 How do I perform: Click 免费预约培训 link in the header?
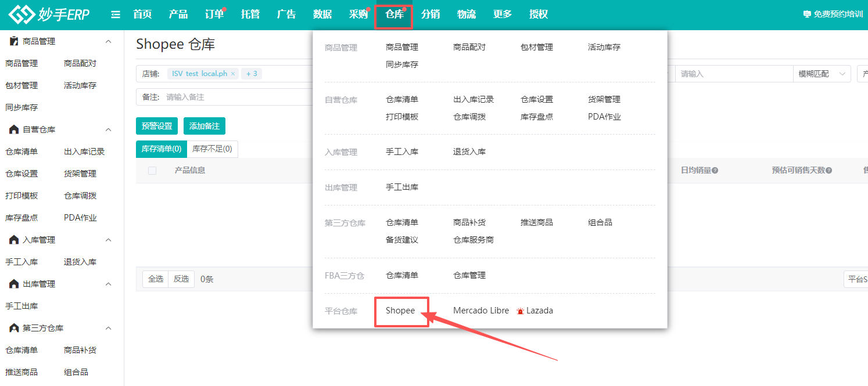point(838,14)
